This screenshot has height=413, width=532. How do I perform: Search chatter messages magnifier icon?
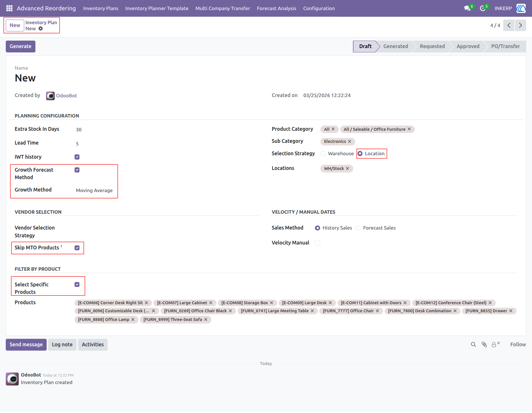coord(473,344)
